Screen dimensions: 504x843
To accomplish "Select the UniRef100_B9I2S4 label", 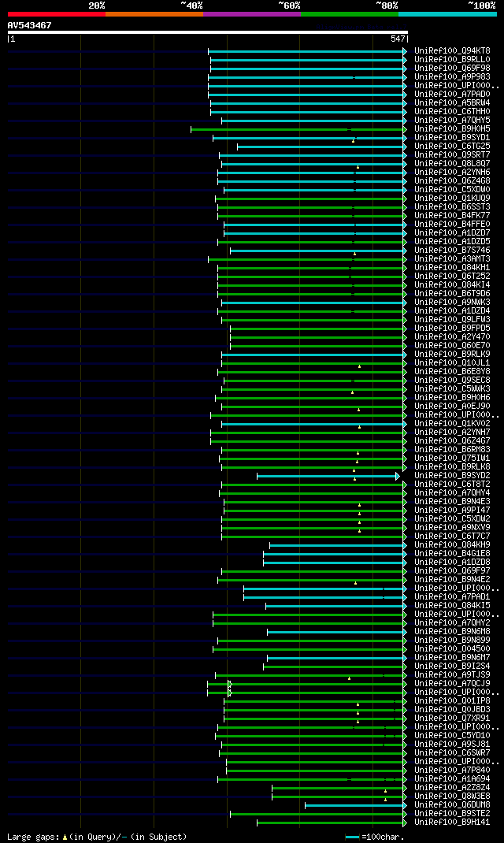I will (452, 666).
